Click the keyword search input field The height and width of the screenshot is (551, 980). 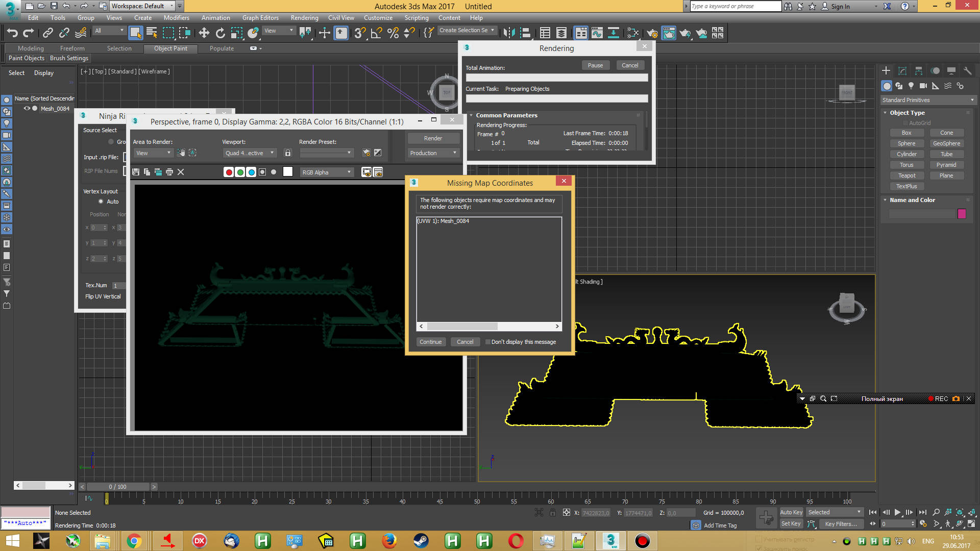tap(735, 6)
